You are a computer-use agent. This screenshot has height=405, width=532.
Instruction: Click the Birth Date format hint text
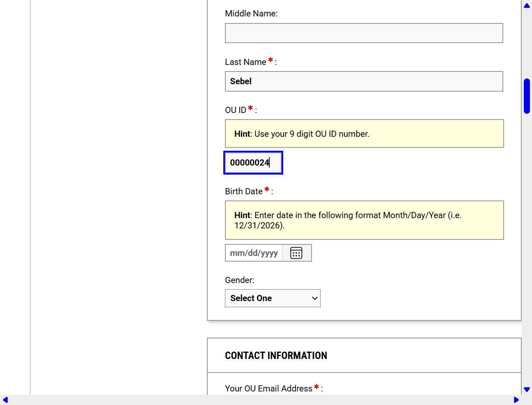coord(348,220)
